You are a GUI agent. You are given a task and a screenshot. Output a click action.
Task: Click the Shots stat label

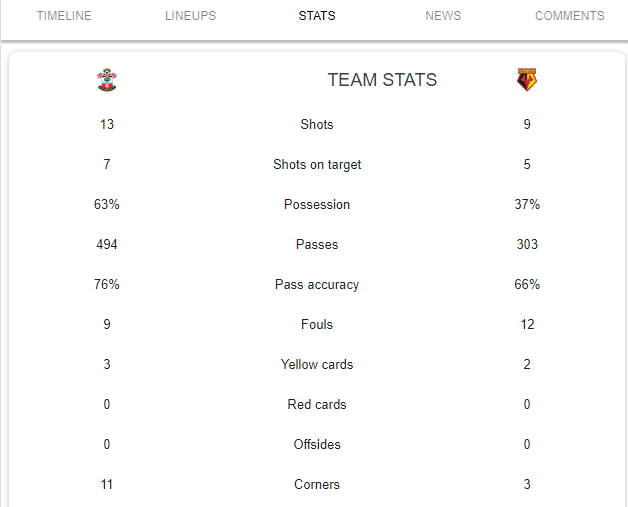click(317, 124)
